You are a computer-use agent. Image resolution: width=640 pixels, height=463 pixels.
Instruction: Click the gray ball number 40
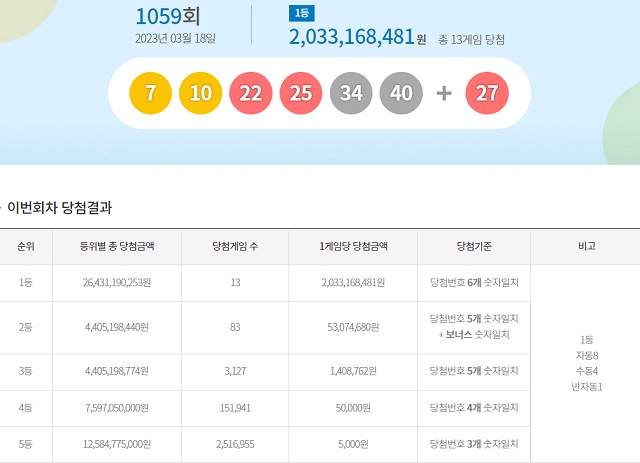[401, 93]
